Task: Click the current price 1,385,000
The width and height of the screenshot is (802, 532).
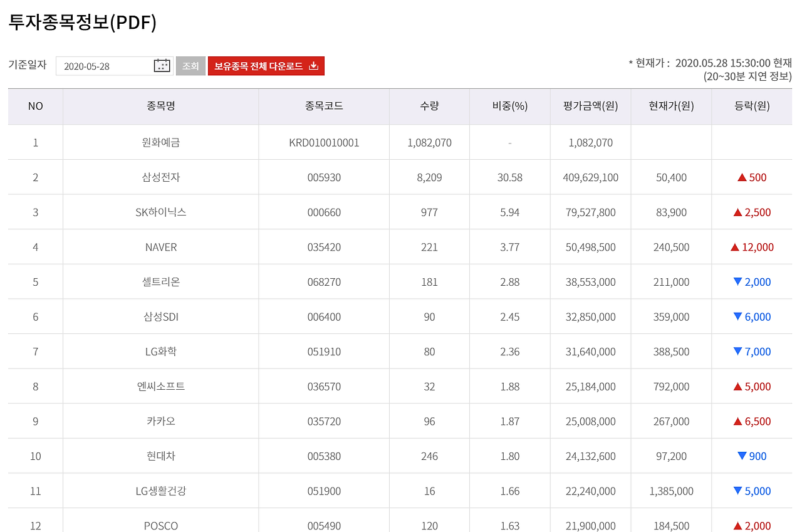Action: 671,491
